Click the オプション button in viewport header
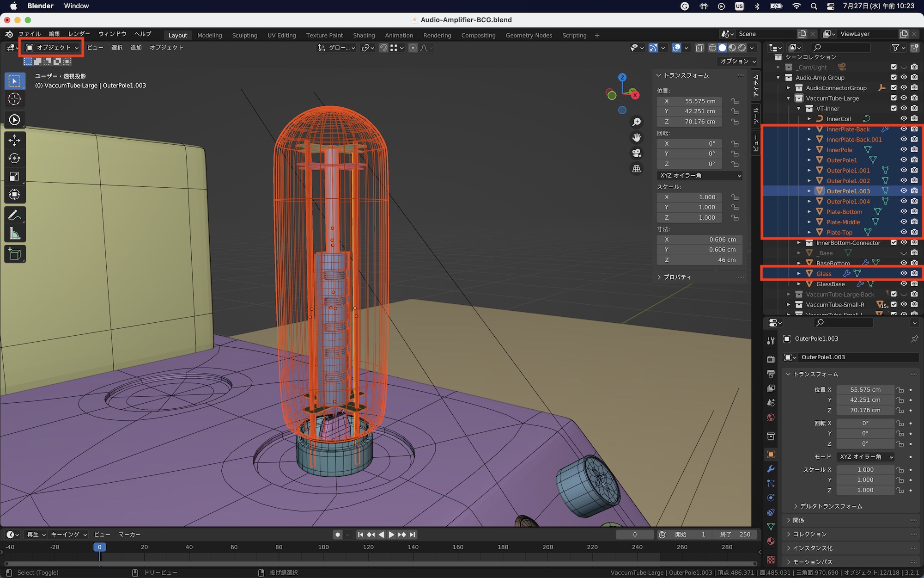 pos(738,61)
